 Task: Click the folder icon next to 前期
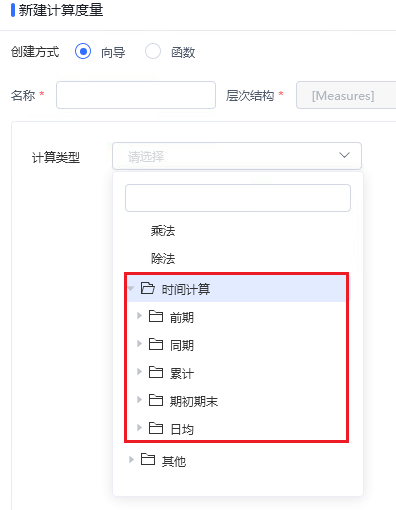pos(156,316)
